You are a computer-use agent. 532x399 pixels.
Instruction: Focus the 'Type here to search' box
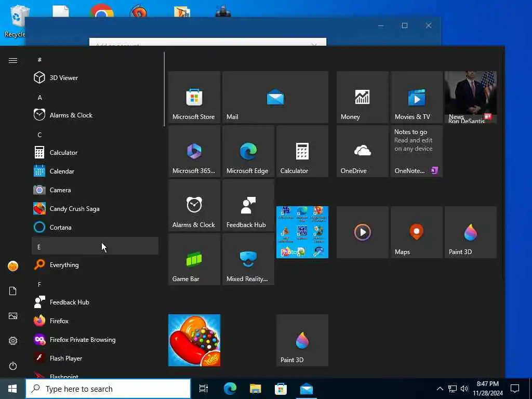tap(108, 389)
